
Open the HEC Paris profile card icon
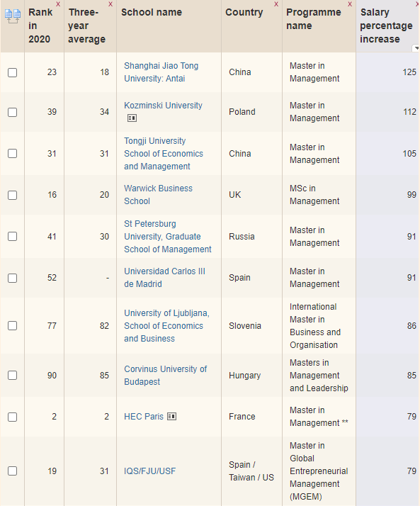pos(171,417)
